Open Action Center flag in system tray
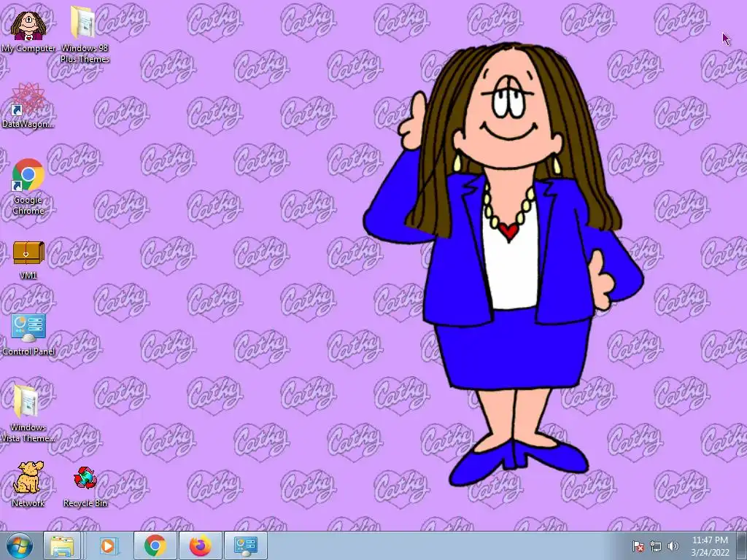 (638, 546)
